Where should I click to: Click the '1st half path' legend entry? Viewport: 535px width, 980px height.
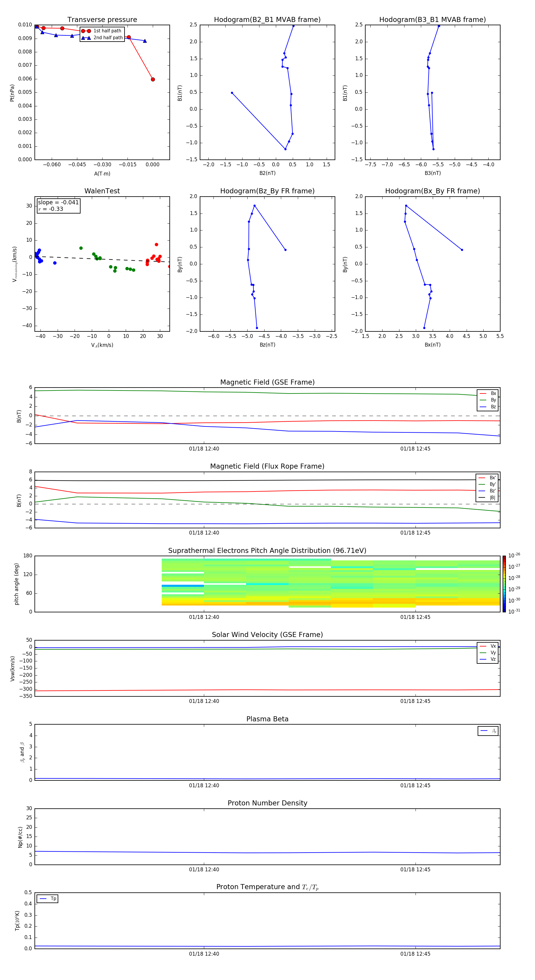pos(101,31)
